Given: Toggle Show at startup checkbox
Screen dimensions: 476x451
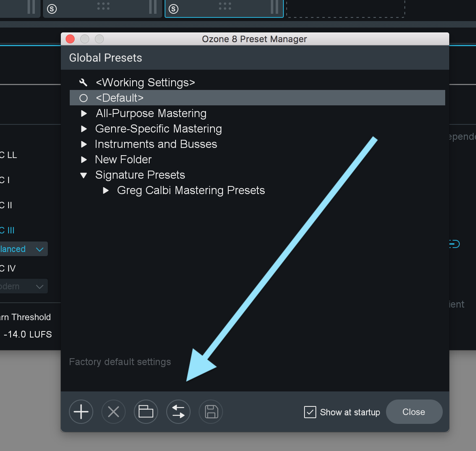Looking at the screenshot, I should 310,412.
